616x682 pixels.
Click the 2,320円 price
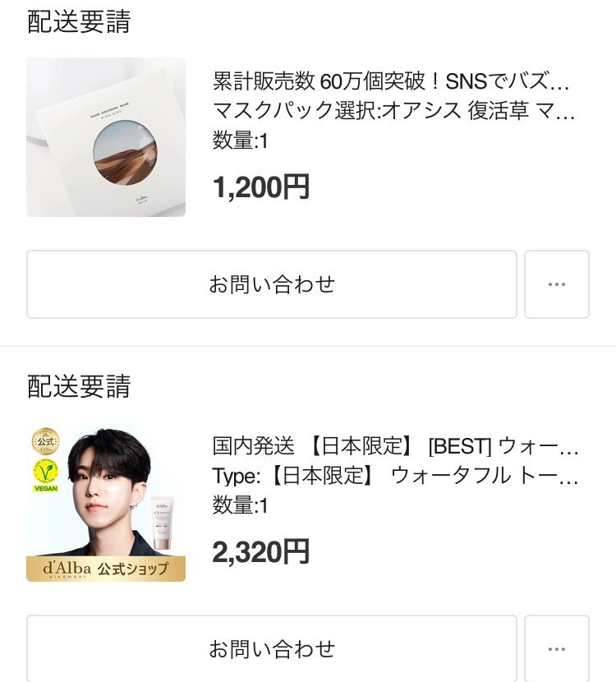(x=261, y=551)
